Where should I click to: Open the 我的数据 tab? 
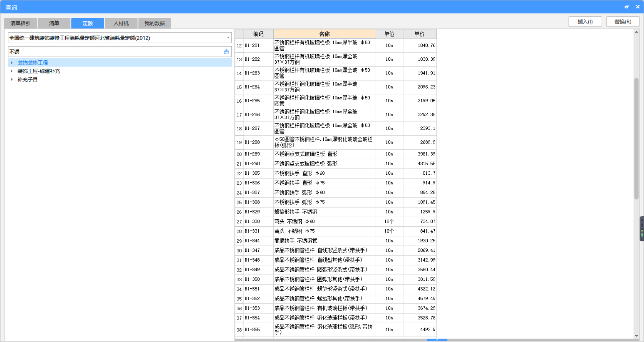(155, 23)
